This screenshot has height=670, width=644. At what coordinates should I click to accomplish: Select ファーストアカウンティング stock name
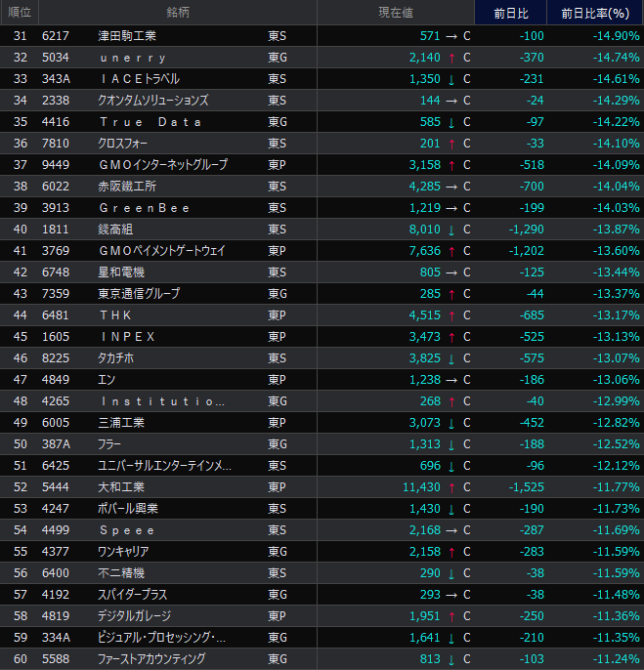pyautogui.click(x=151, y=659)
